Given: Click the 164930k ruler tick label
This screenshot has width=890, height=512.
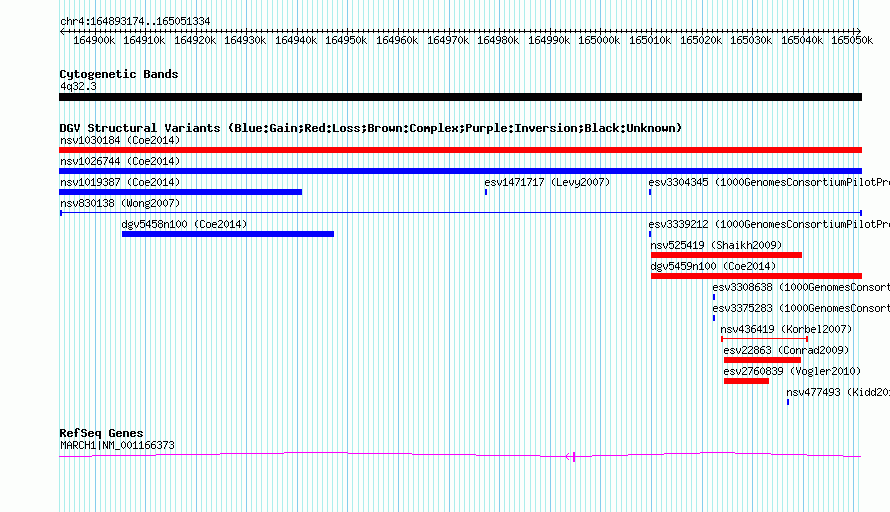Looking at the screenshot, I should coord(245,40).
